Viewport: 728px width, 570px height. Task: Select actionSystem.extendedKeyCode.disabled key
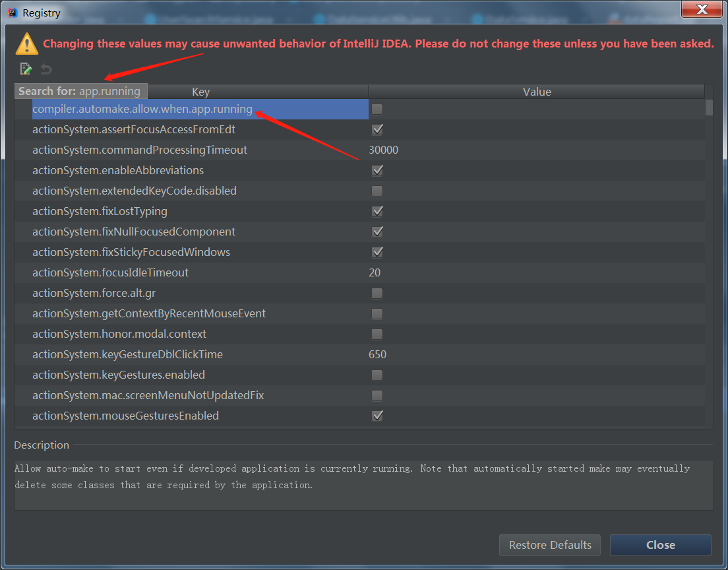coord(135,191)
